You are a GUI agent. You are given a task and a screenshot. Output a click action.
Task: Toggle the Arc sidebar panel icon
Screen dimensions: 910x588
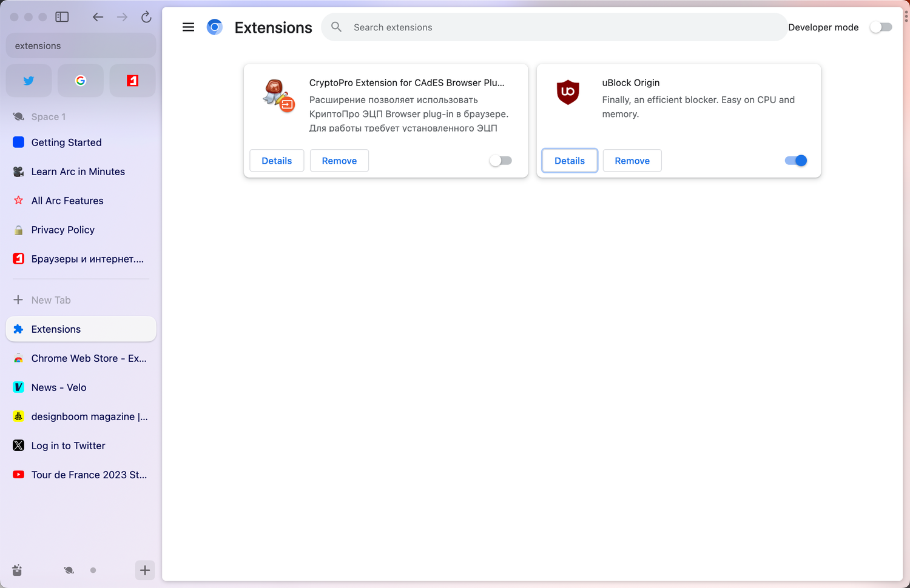62,17
